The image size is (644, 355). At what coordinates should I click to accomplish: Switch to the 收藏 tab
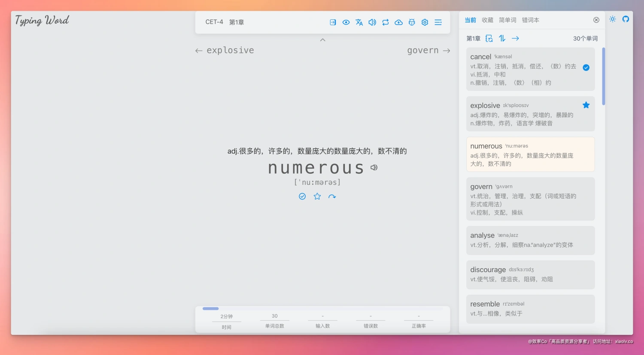click(x=487, y=20)
